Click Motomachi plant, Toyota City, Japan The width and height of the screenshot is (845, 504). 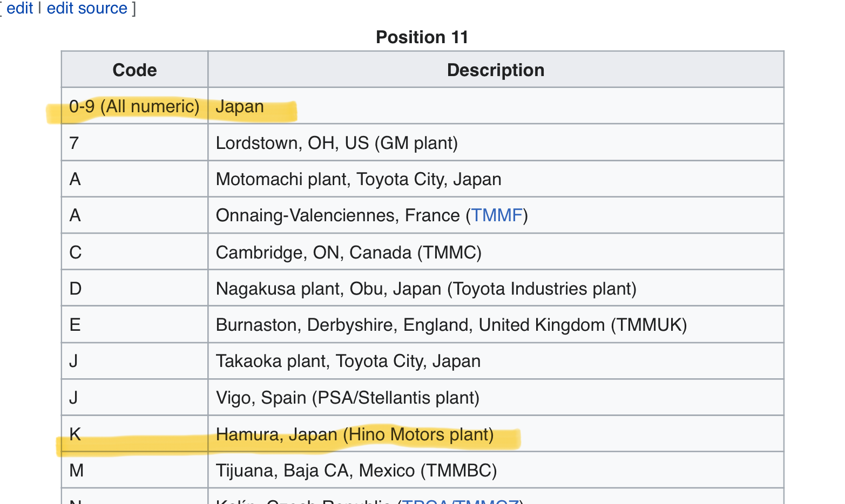359,179
